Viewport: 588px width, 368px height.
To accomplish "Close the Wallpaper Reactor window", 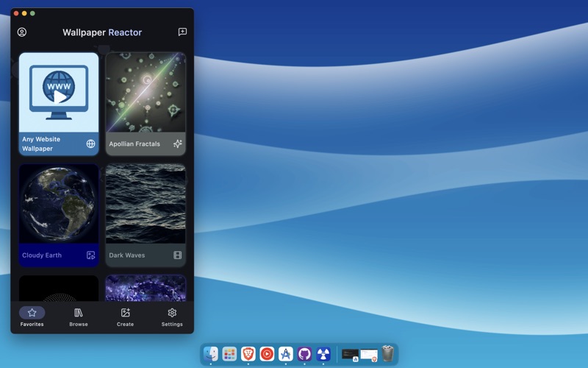I will tap(16, 13).
